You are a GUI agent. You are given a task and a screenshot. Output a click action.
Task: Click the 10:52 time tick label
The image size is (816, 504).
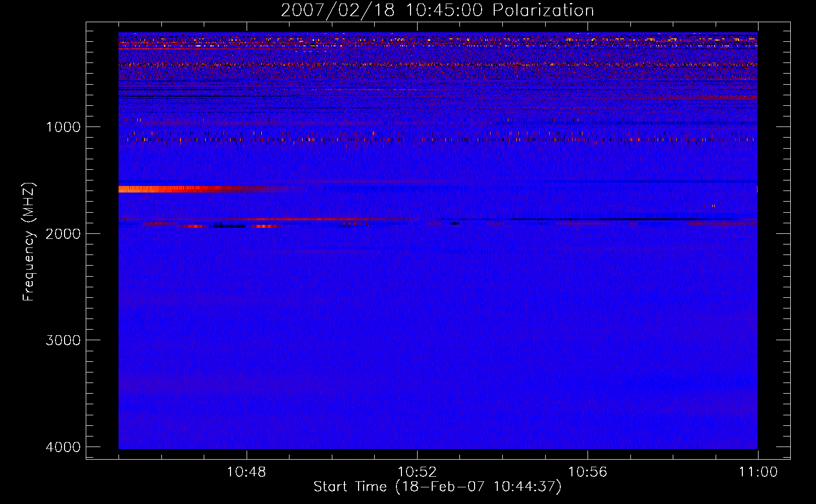point(417,472)
